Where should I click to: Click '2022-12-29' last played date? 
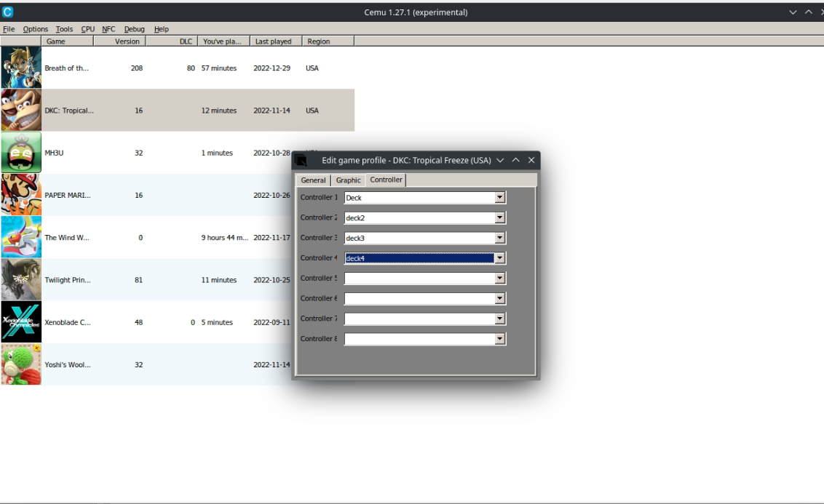272,68
